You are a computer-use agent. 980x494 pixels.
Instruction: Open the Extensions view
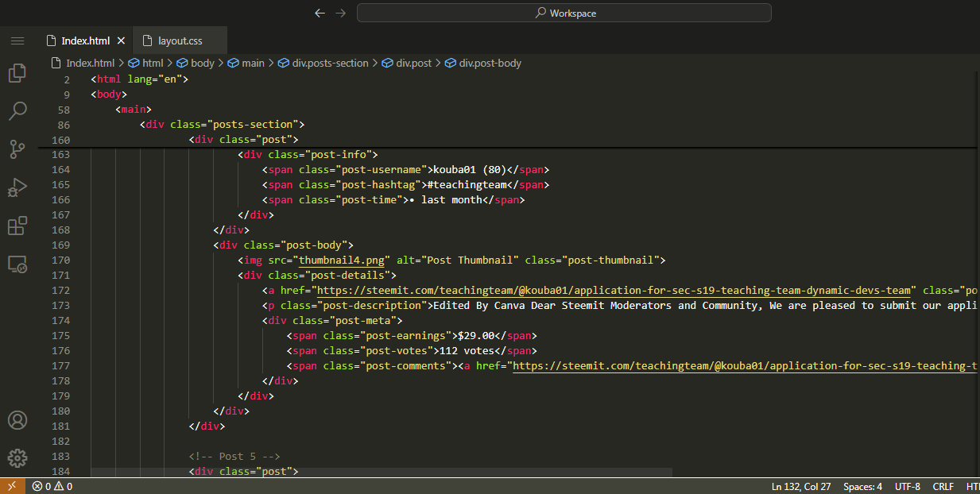click(x=17, y=226)
